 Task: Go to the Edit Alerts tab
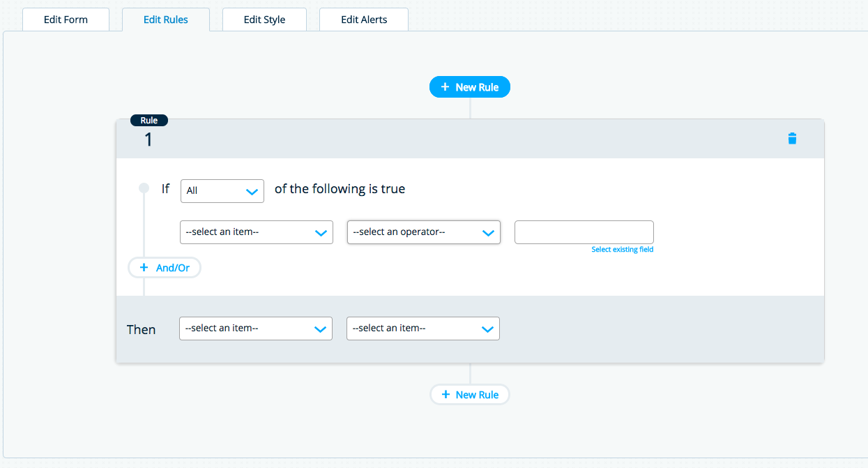363,20
